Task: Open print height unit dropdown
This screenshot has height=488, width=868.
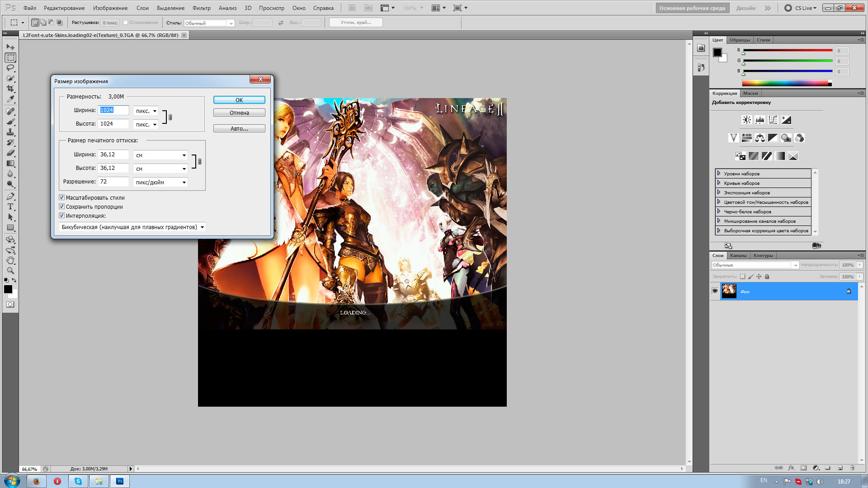Action: coord(160,169)
